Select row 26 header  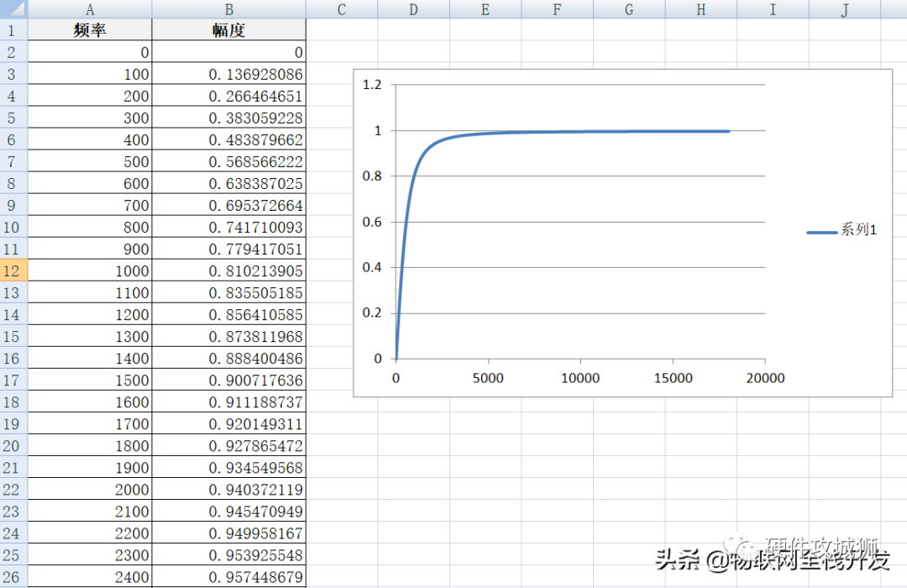click(x=13, y=577)
